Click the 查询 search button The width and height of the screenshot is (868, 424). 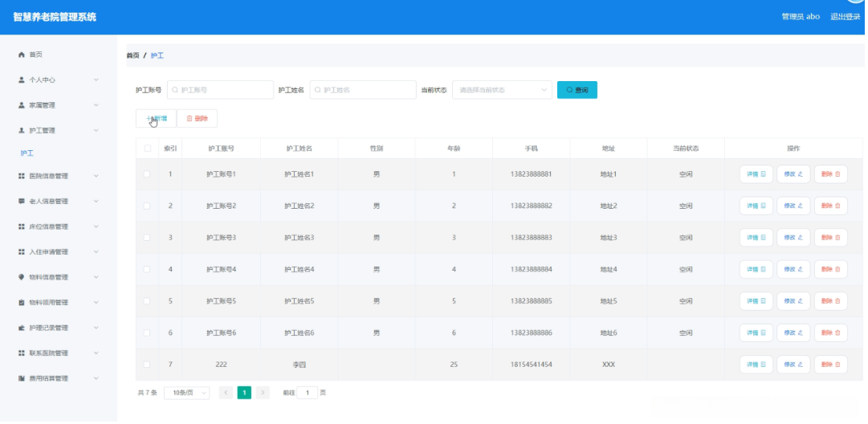coord(577,90)
